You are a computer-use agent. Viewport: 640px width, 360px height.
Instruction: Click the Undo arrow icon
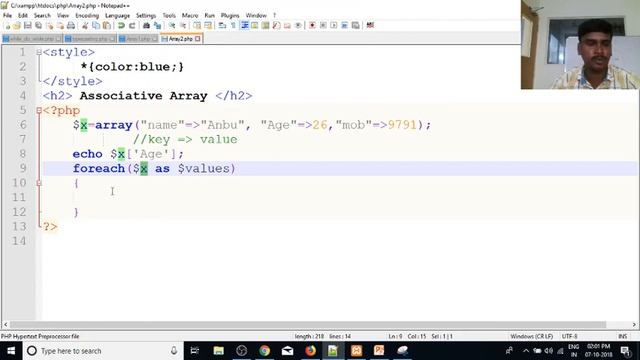coord(121,26)
